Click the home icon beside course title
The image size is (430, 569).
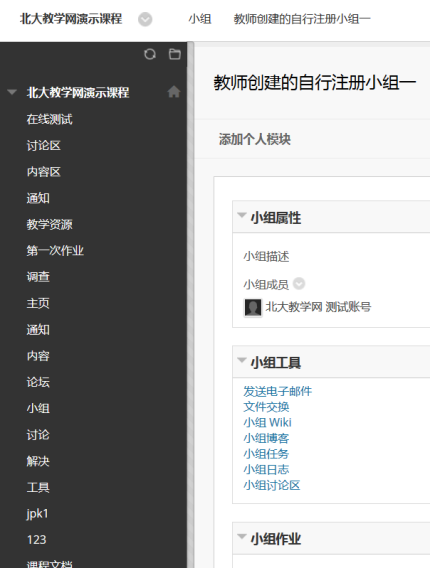[x=174, y=92]
